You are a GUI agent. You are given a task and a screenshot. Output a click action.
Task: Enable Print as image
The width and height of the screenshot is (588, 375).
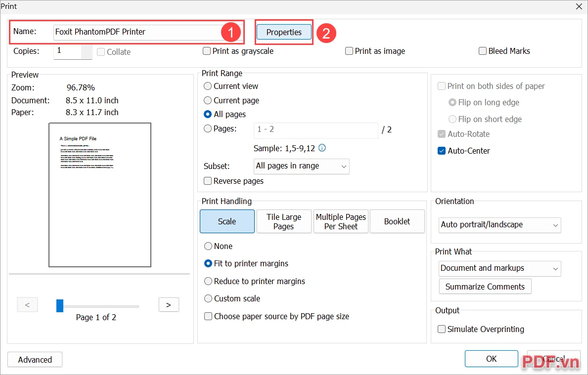pyautogui.click(x=375, y=51)
